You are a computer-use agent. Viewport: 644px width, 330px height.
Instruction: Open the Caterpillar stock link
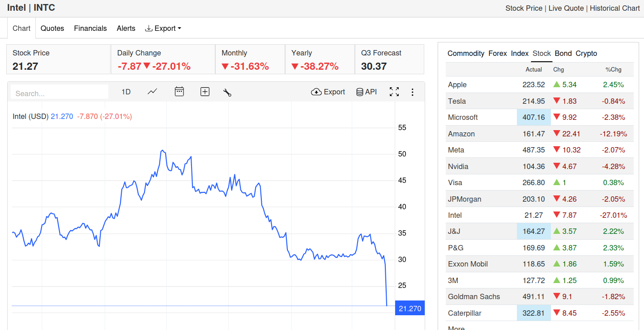point(465,313)
